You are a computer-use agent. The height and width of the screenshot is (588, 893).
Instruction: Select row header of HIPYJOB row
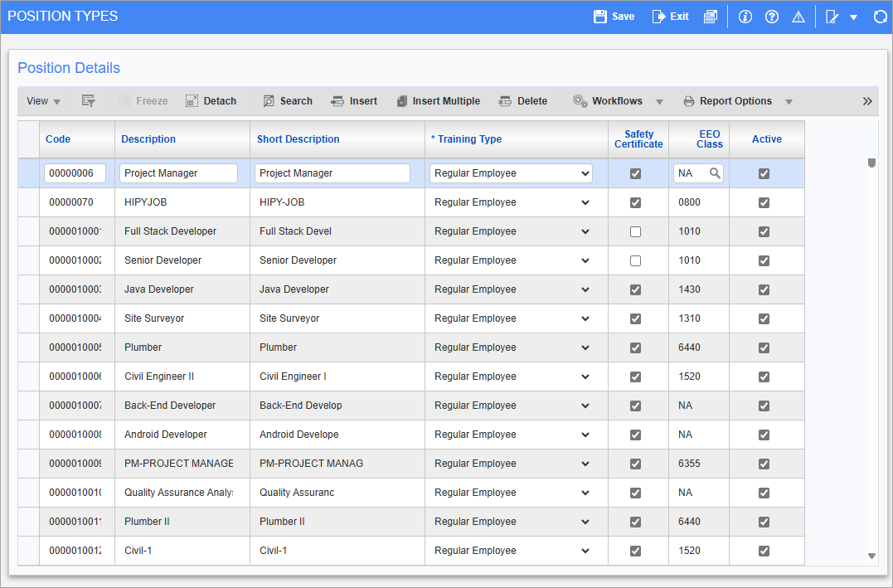28,202
